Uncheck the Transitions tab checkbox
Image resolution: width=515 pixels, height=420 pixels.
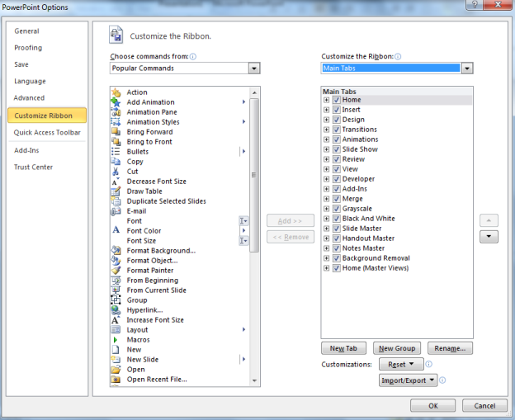click(x=337, y=130)
